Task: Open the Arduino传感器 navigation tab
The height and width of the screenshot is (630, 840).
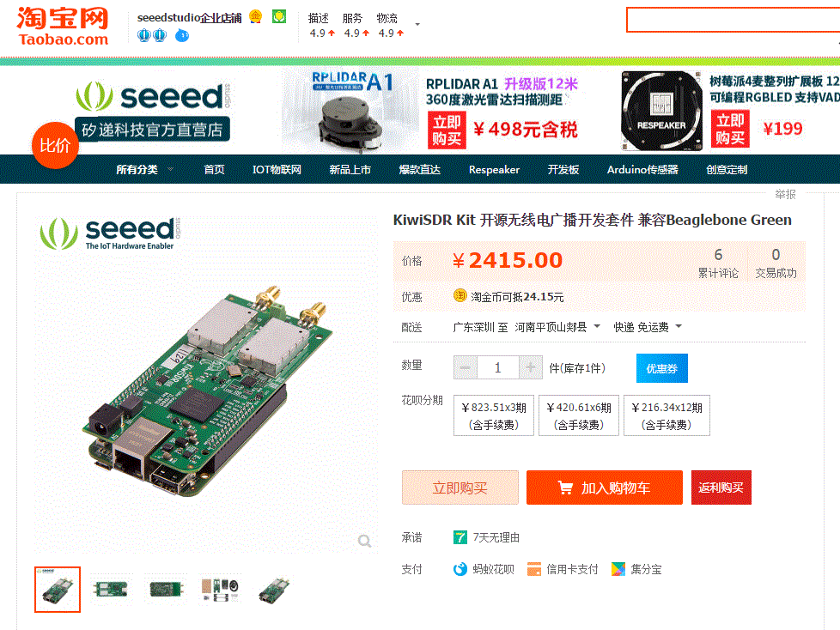Action: [x=642, y=170]
